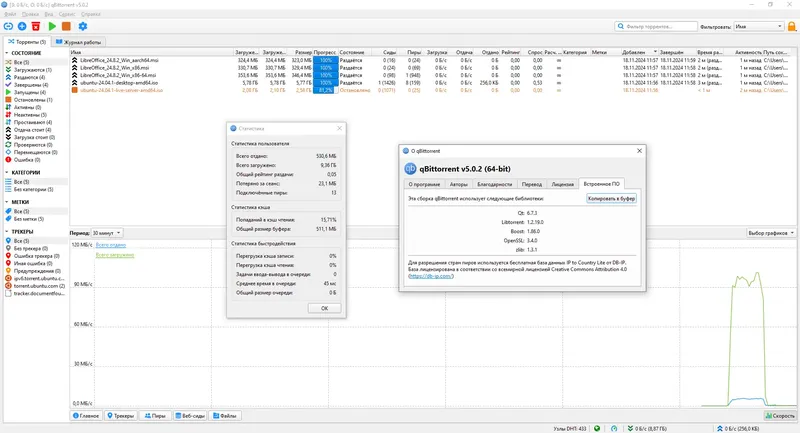Click OK in the Статистика dialog
Viewport: 800px width, 433px height.
click(324, 308)
